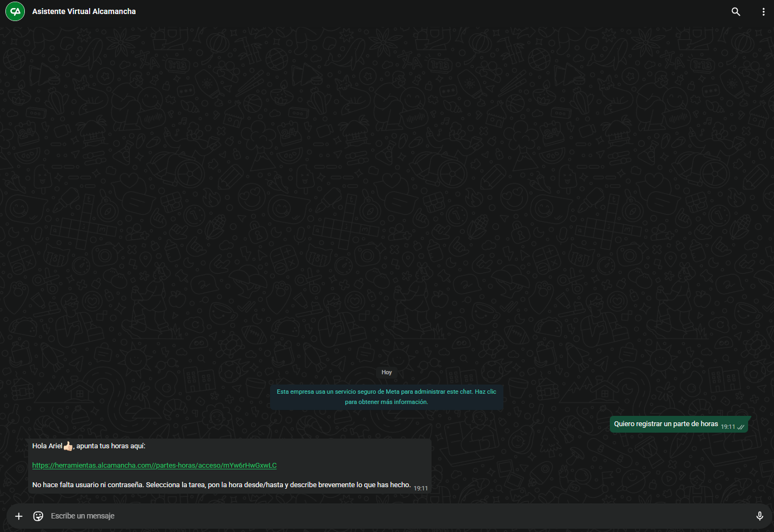This screenshot has width=774, height=532.
Task: Focus the 'Escribe un mensaje' text field
Action: pos(378,516)
